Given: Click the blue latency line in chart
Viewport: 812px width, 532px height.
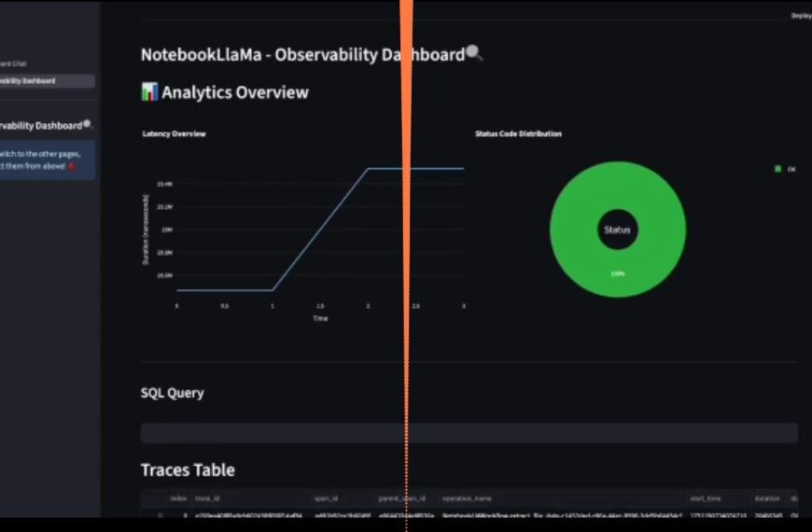Looking at the screenshot, I should click(320, 230).
